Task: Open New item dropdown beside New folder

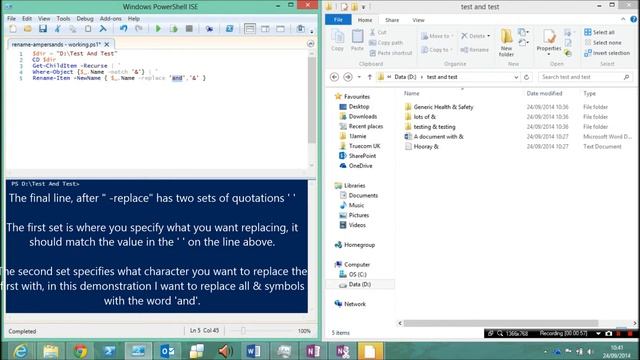Action: point(523,32)
